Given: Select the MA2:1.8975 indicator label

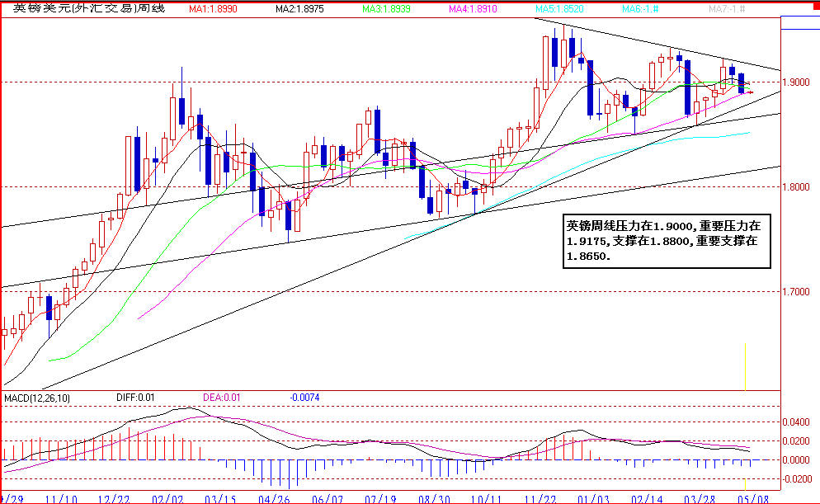Looking at the screenshot, I should [299, 9].
